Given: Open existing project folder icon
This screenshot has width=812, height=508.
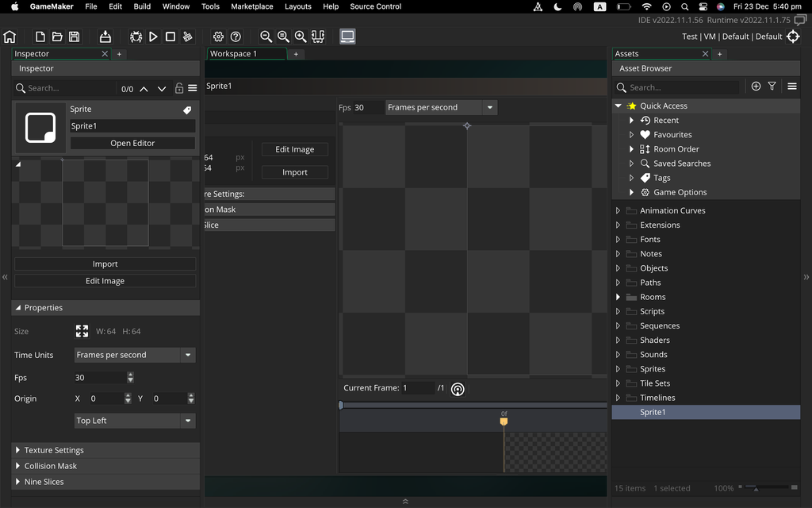Looking at the screenshot, I should pos(57,37).
